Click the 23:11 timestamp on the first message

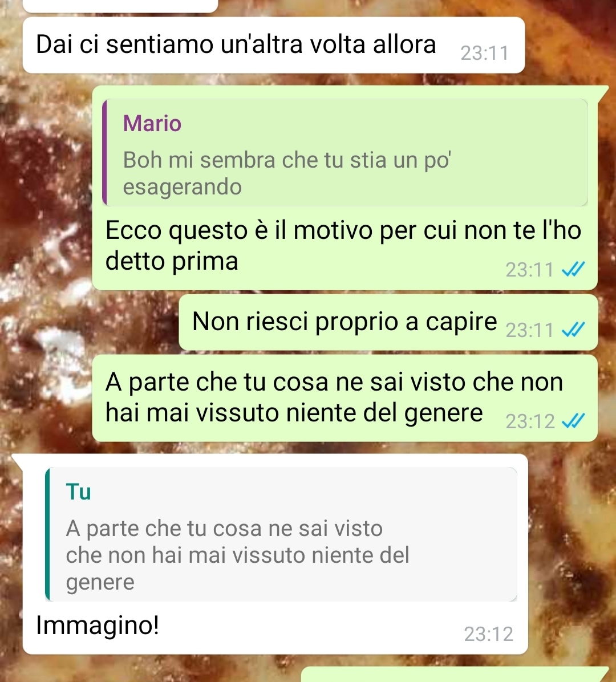pyautogui.click(x=485, y=53)
